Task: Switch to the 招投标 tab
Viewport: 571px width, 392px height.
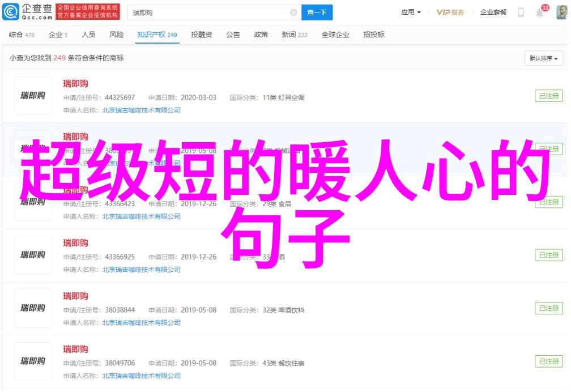Action: coord(374,35)
